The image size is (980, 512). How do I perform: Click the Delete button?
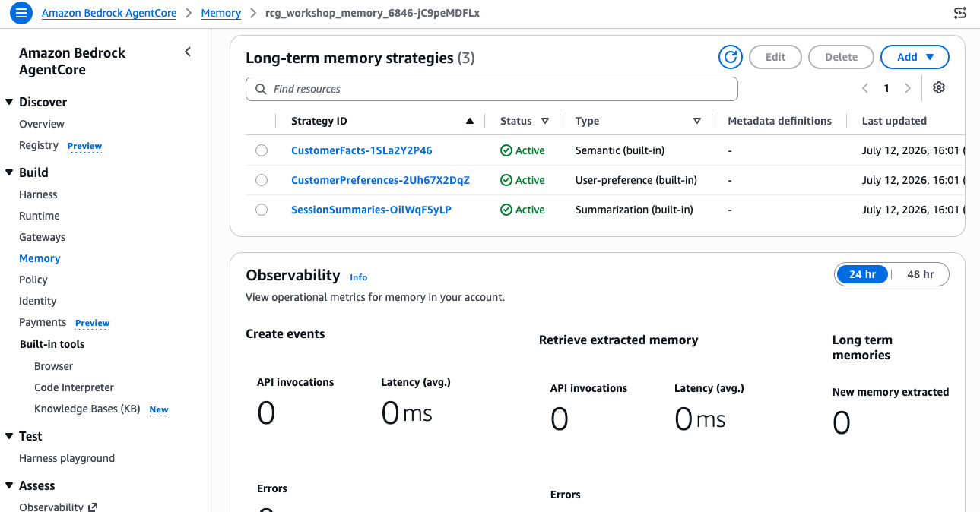pyautogui.click(x=842, y=57)
